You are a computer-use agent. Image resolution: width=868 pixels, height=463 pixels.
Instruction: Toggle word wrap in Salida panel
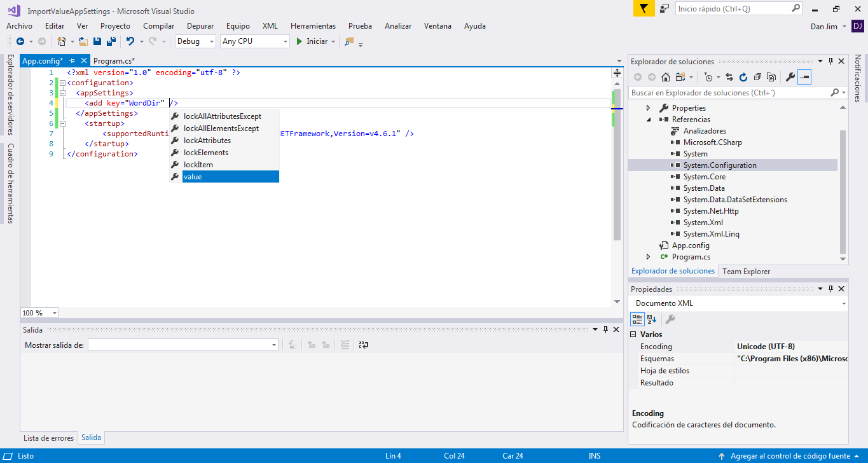(364, 345)
